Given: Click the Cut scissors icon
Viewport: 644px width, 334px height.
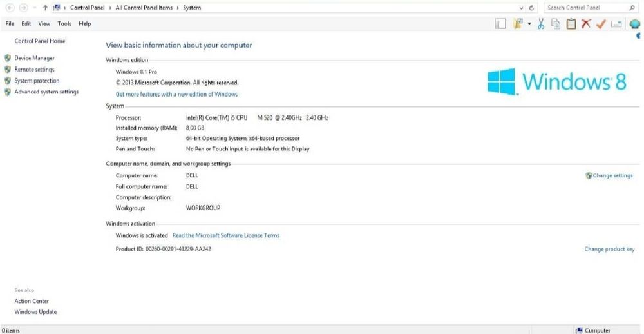Looking at the screenshot, I should click(x=541, y=24).
